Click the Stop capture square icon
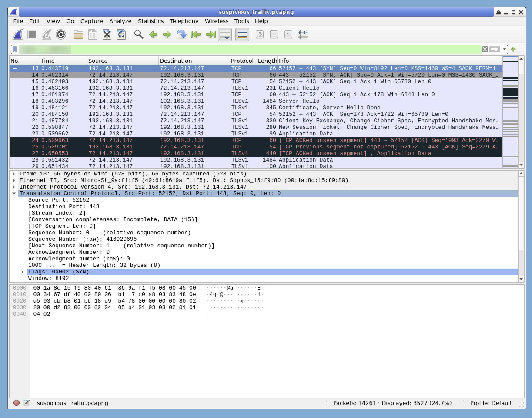Viewport: 532px width, 418px height. (32, 35)
